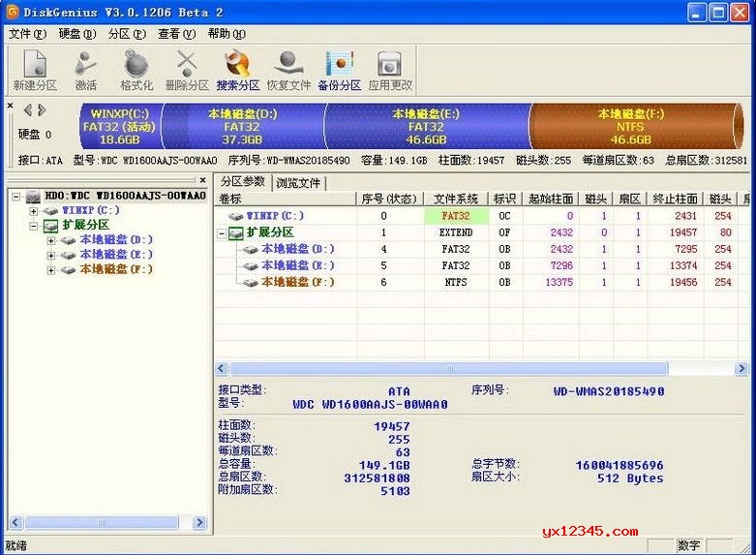Select 本地磁盘(D:) block in disk map
756x555 pixels.
[x=243, y=127]
